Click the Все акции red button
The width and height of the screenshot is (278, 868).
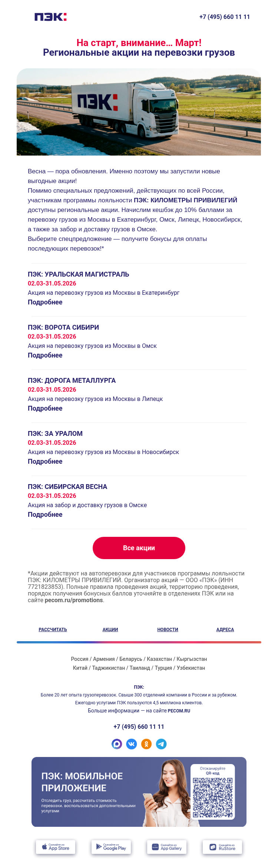[139, 548]
